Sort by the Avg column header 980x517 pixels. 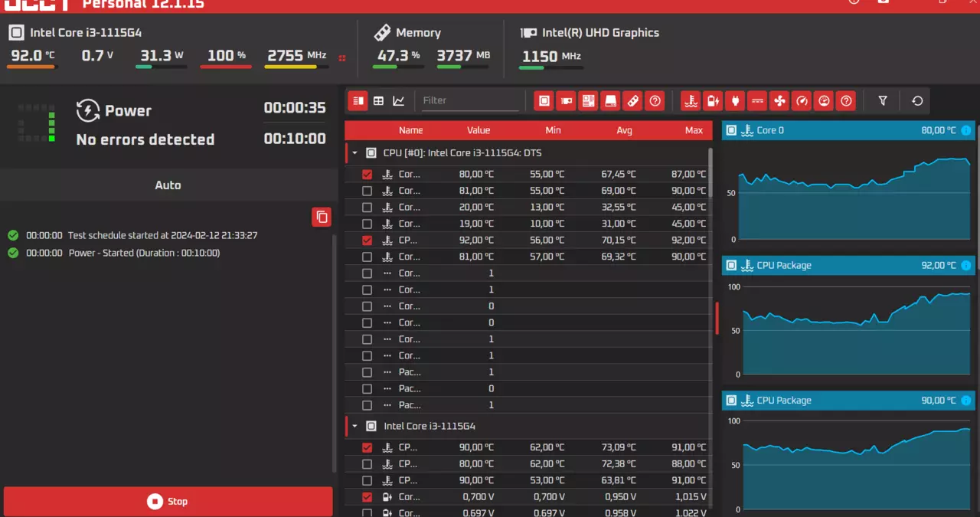(x=624, y=130)
